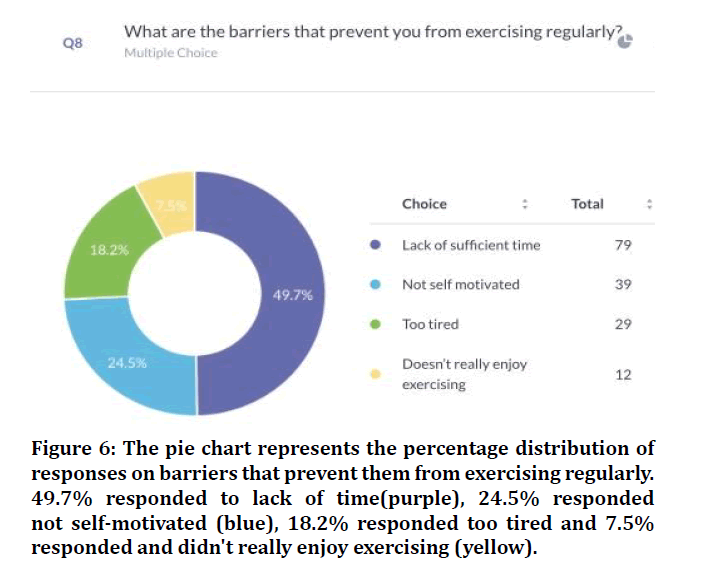
Task: Select the "Lack of sufficient time" choice label
Action: 470,245
